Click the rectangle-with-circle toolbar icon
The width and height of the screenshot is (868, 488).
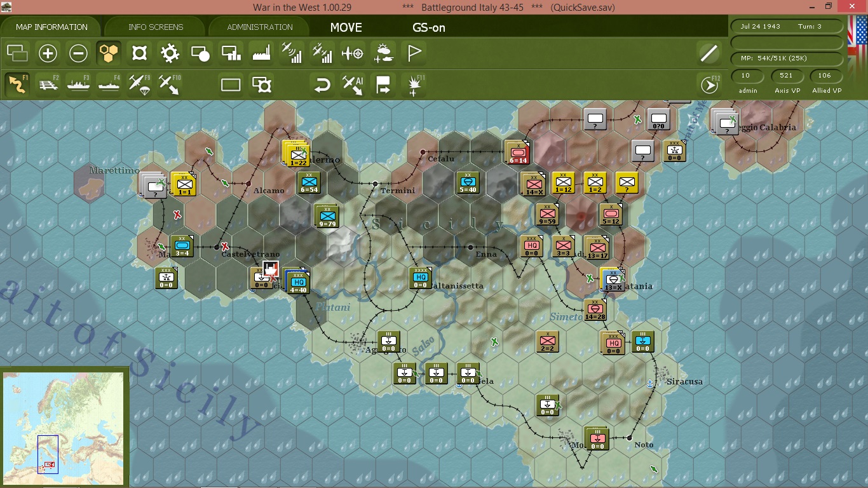tap(200, 53)
